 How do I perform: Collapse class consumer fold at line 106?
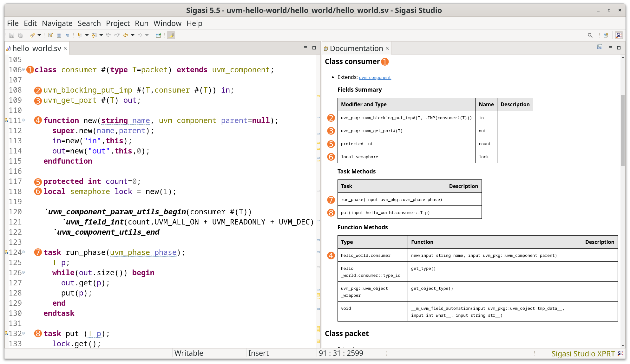pyautogui.click(x=23, y=69)
